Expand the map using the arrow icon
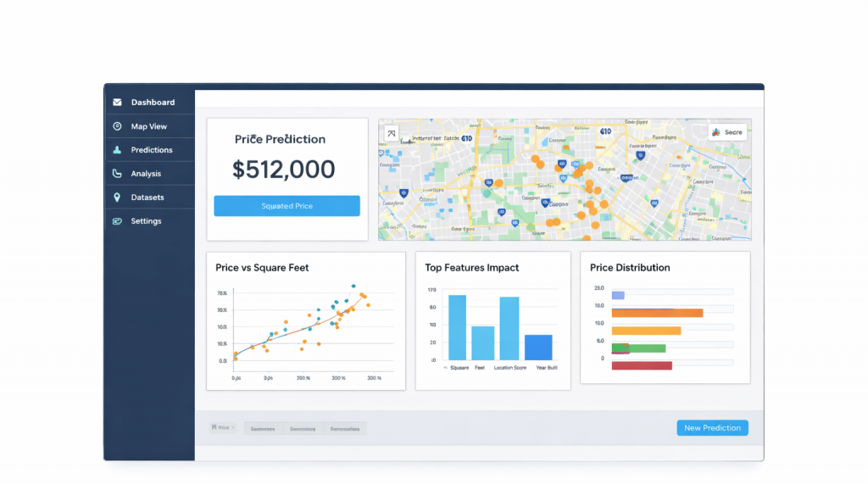The height and width of the screenshot is (484, 868). point(391,133)
